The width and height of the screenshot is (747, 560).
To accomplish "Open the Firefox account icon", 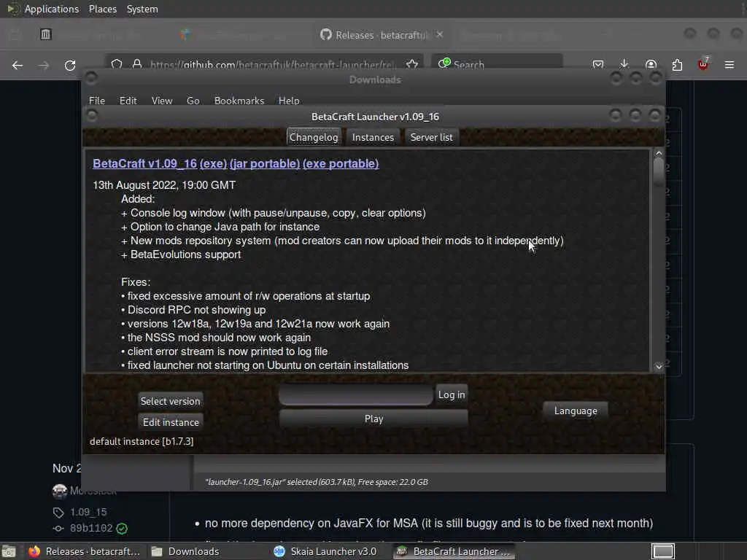I will (651, 65).
